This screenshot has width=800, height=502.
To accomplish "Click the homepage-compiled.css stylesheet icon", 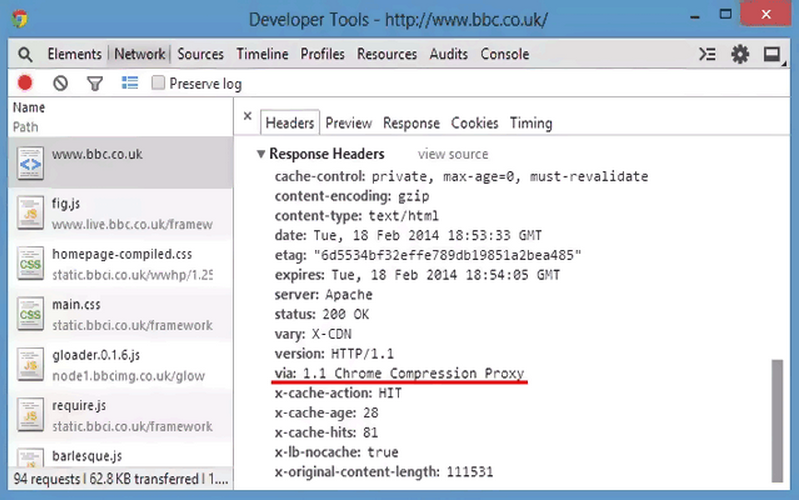I will tap(30, 264).
